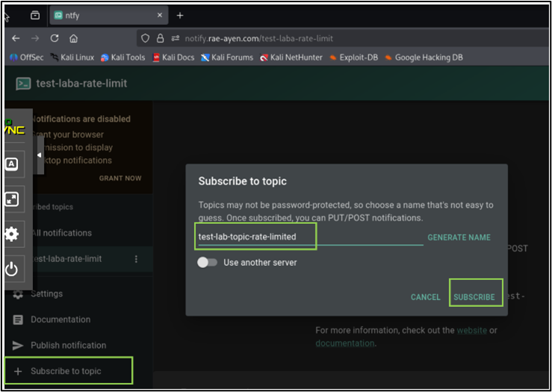
Task: Open Documentation in the sidebar
Action: tap(61, 320)
